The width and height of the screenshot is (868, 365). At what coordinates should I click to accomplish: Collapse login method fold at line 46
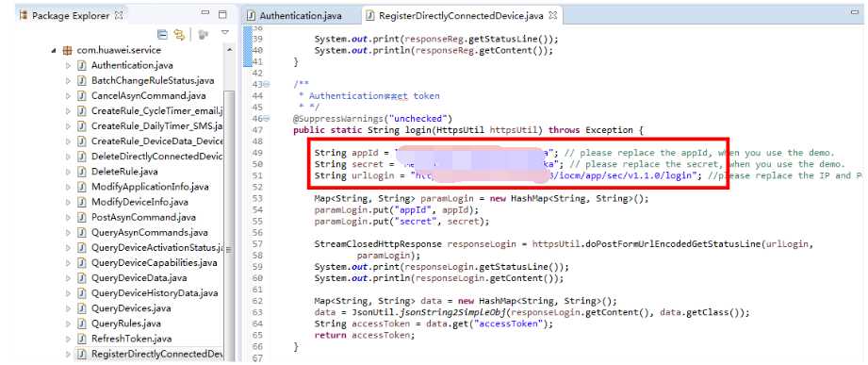267,119
